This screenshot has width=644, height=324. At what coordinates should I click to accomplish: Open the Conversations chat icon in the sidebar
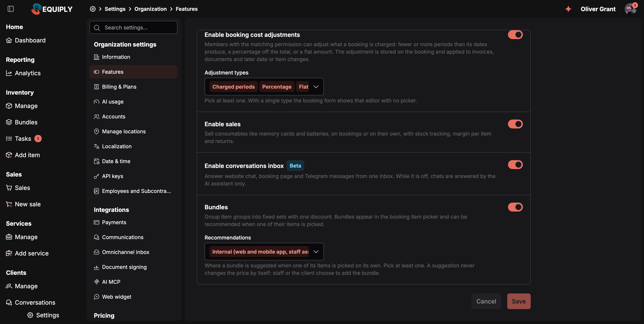9,303
